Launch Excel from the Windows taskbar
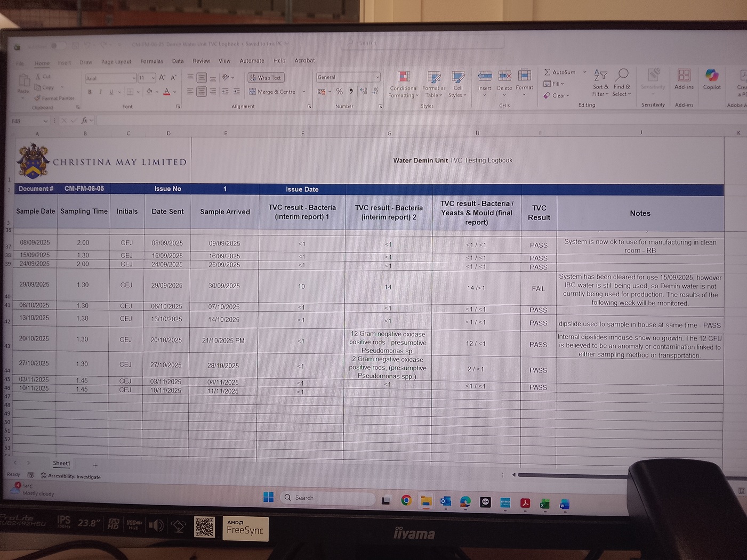The image size is (747, 560). (544, 504)
